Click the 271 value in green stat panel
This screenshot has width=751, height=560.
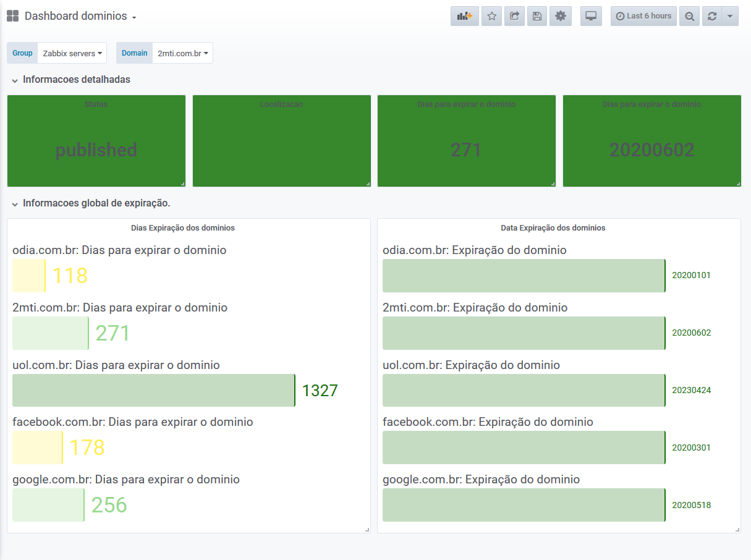click(466, 150)
